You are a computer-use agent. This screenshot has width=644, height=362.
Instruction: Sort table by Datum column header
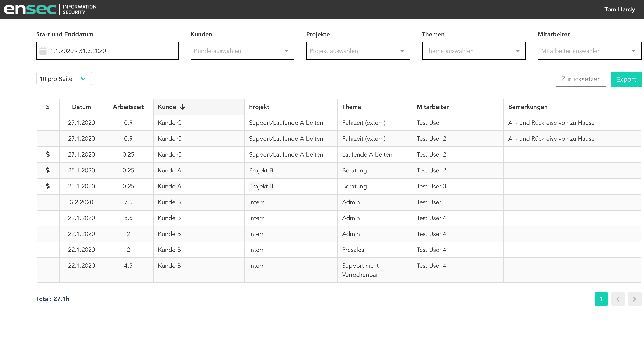pyautogui.click(x=81, y=107)
